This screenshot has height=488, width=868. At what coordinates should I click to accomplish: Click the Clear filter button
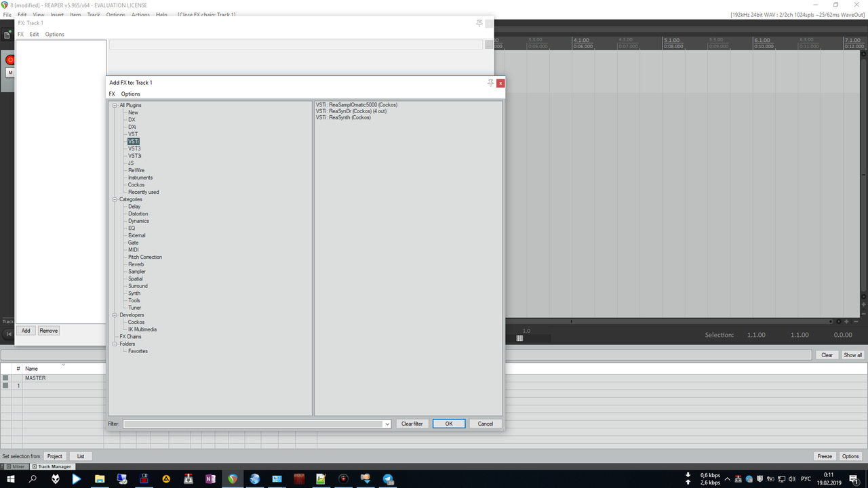pos(412,424)
